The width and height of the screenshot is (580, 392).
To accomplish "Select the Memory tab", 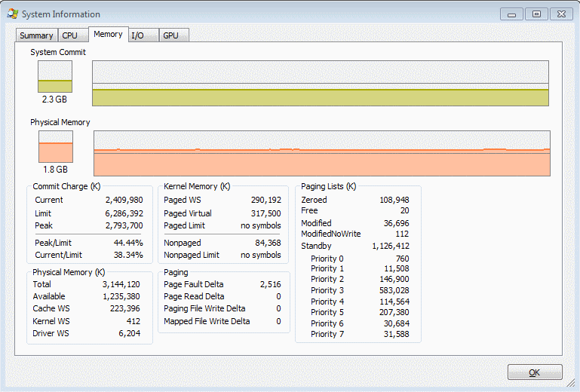I will click(109, 34).
